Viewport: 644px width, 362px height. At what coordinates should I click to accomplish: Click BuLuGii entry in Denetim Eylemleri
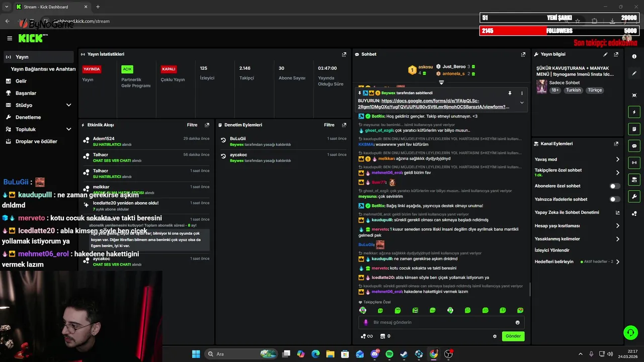[283, 141]
